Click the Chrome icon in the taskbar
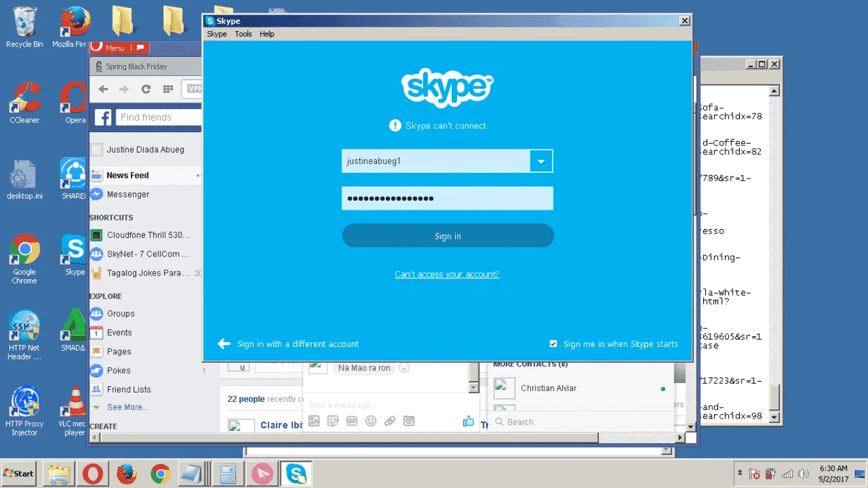 160,474
